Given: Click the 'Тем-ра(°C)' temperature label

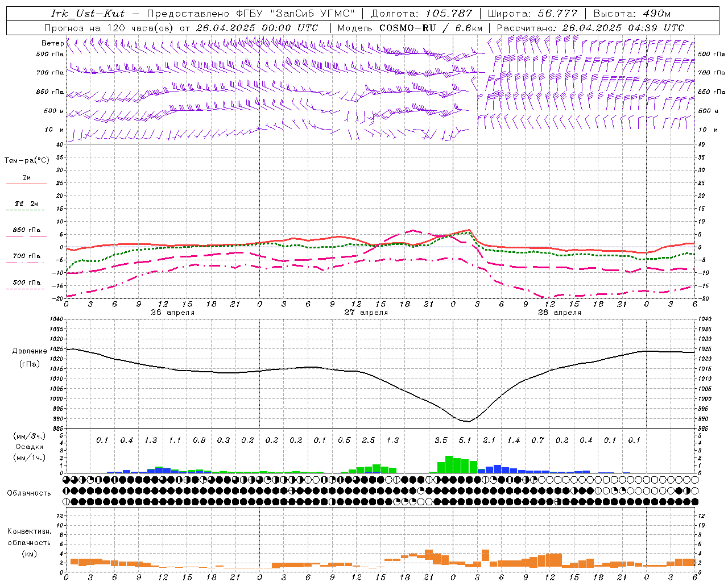Looking at the screenshot, I should (27, 161).
